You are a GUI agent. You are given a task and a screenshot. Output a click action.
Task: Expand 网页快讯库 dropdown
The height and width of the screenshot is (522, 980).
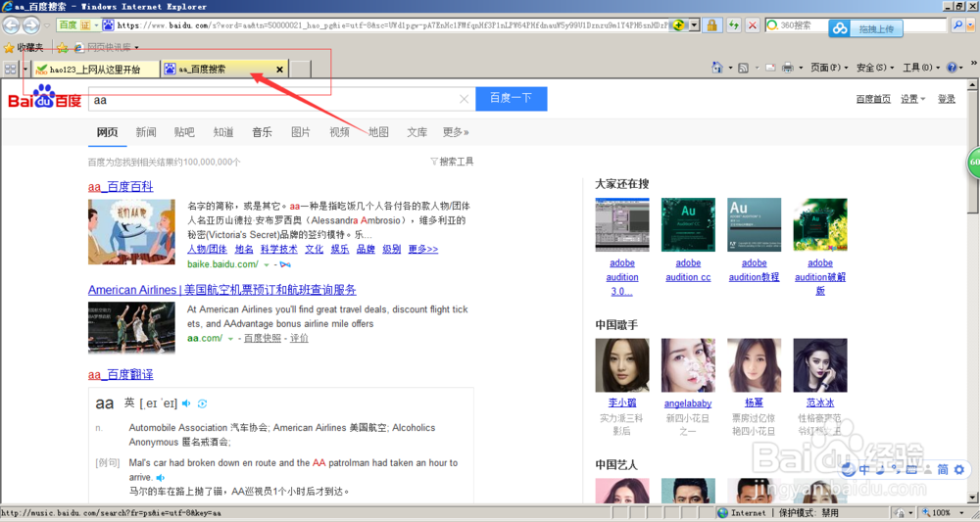(x=137, y=47)
